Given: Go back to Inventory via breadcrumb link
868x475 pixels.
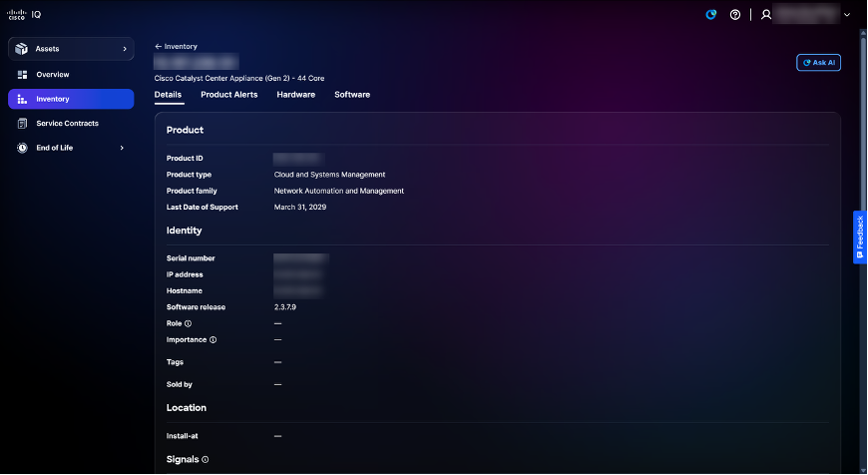Looking at the screenshot, I should (181, 47).
